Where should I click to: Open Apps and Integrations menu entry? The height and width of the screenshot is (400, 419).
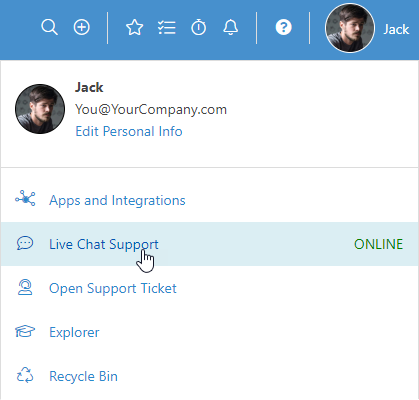pyautogui.click(x=209, y=200)
